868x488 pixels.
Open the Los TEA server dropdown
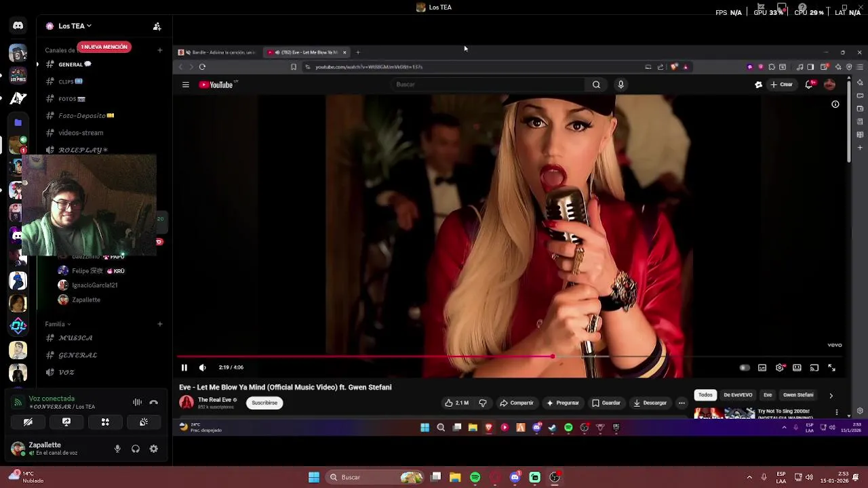(75, 26)
